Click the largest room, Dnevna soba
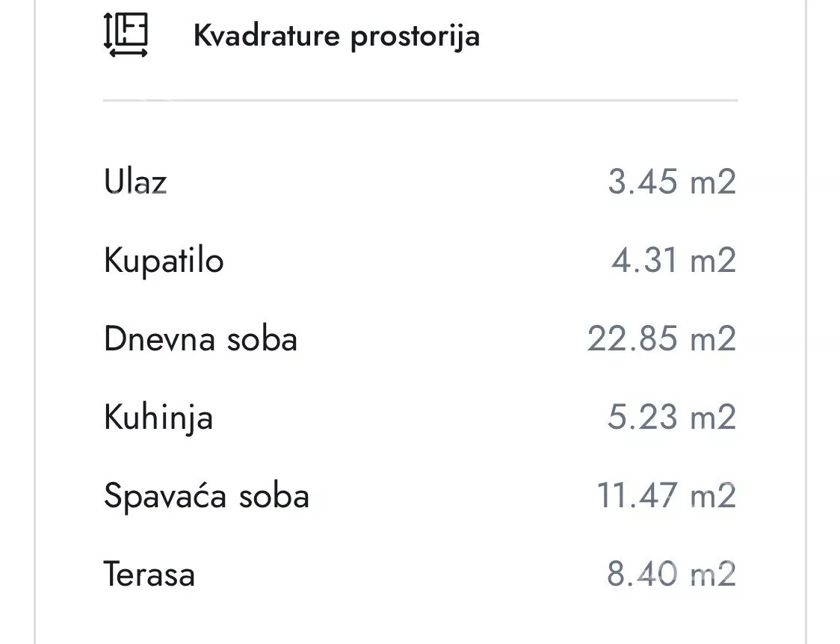This screenshot has height=644, width=840. [x=200, y=338]
